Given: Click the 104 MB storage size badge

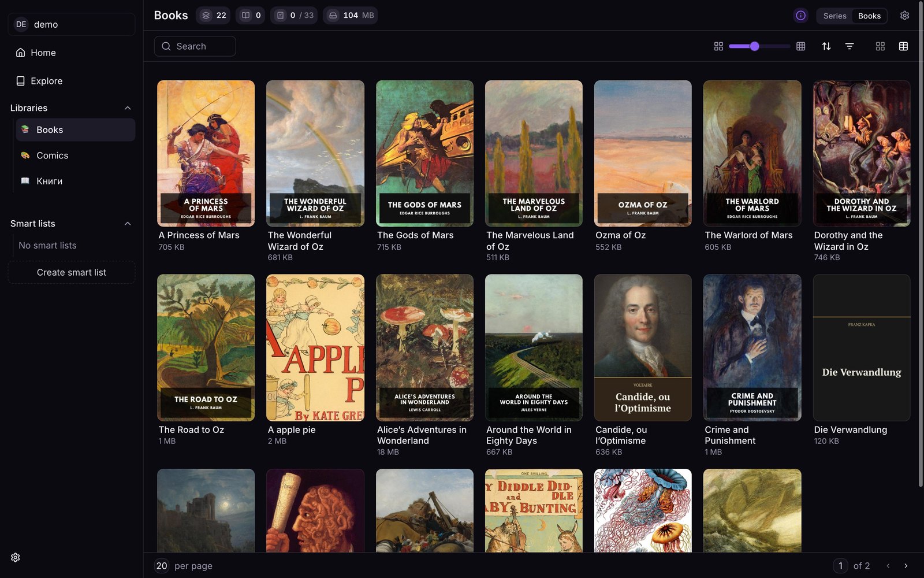Looking at the screenshot, I should coord(351,16).
